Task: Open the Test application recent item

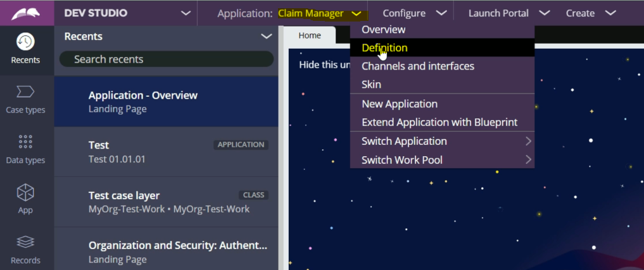Action: point(167,152)
